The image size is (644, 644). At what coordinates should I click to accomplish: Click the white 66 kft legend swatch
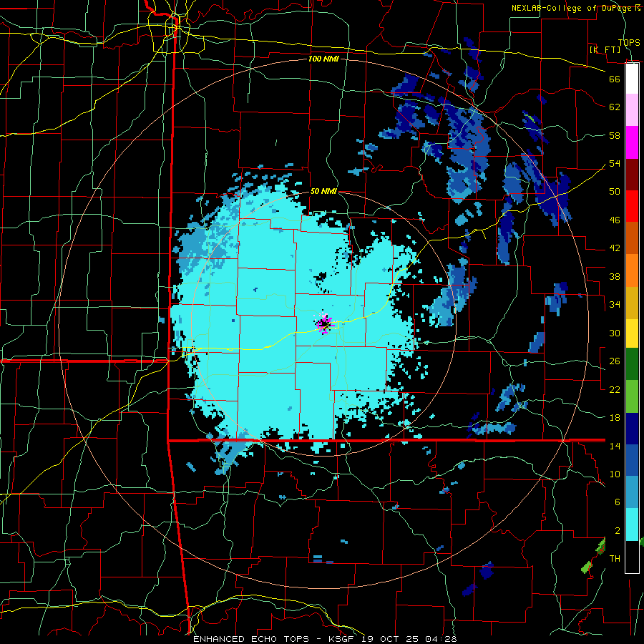(632, 79)
